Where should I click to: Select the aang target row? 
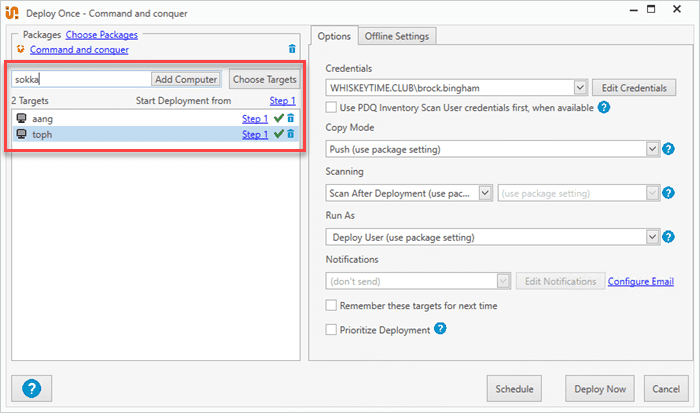(156, 118)
